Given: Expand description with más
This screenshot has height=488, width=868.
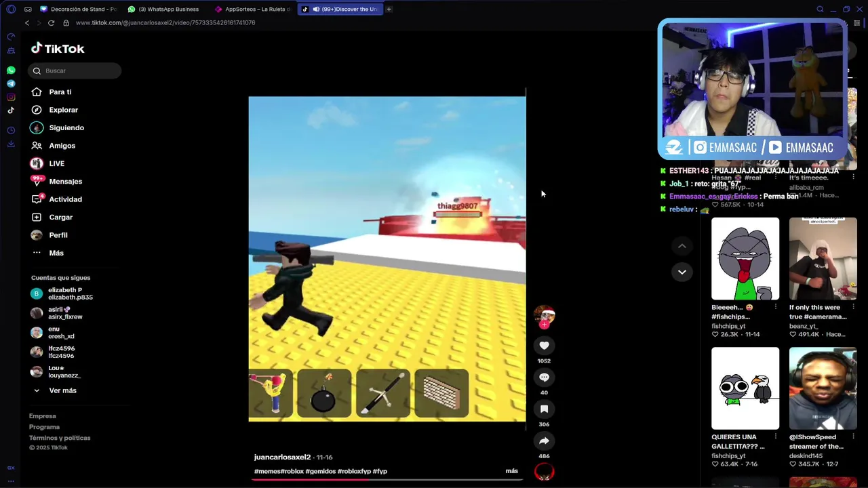Looking at the screenshot, I should click(511, 471).
